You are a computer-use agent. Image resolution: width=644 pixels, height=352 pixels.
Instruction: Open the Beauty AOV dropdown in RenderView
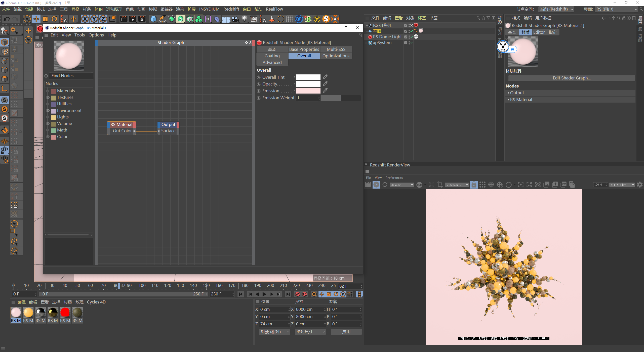tap(402, 185)
